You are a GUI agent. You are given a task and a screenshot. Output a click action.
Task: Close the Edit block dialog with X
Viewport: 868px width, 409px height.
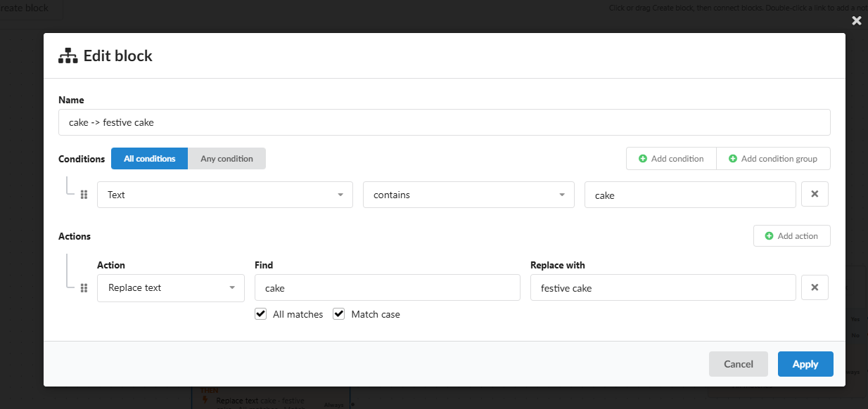coord(857,20)
